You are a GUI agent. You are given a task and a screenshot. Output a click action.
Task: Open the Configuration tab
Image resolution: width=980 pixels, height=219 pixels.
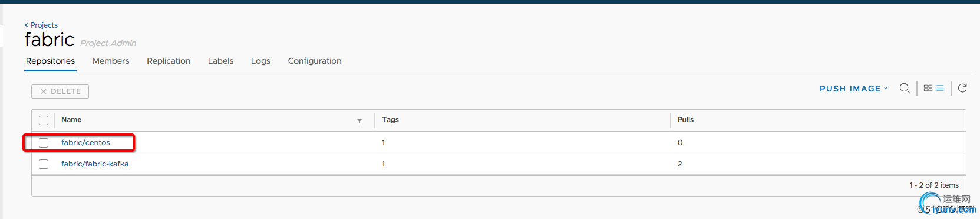click(315, 61)
